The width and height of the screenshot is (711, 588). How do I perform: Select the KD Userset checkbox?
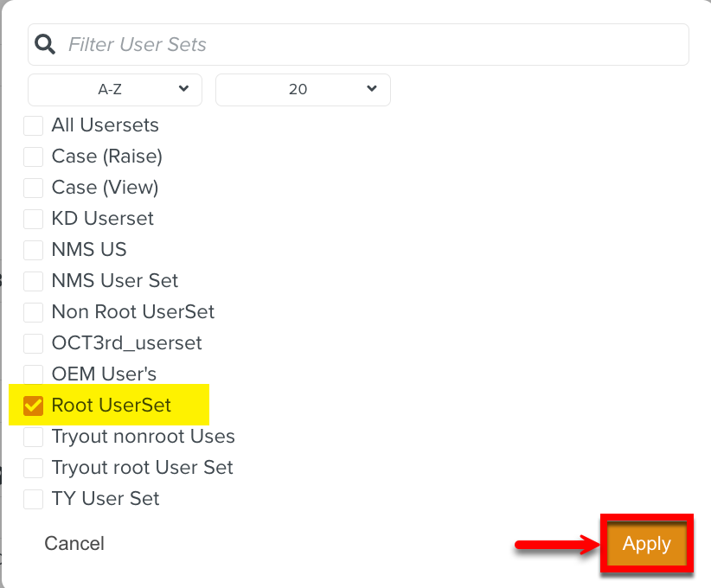pos(34,219)
